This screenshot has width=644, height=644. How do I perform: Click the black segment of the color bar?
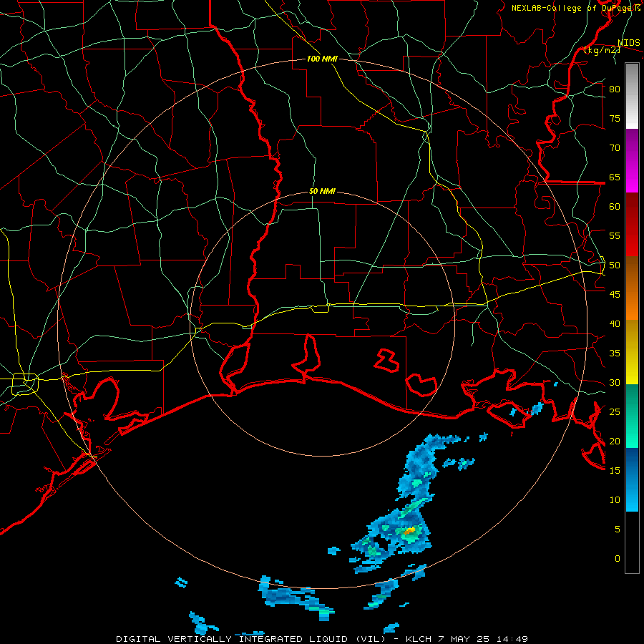632,542
